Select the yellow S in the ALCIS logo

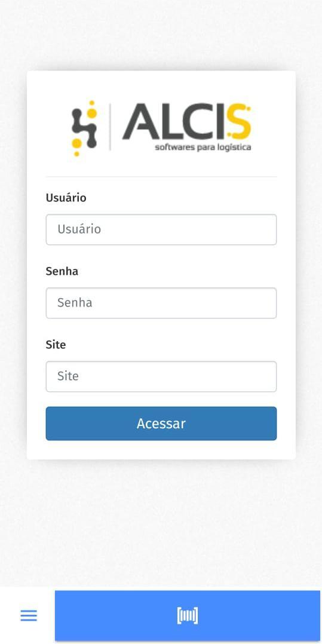238,122
